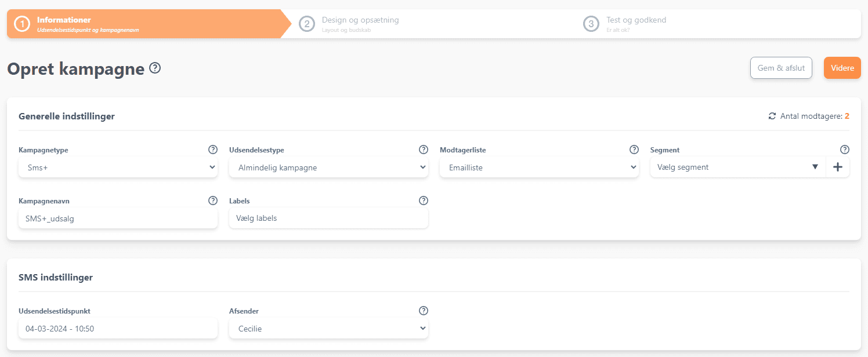The height and width of the screenshot is (357, 868).
Task: Open help icon for Udsendelsestype
Action: [x=424, y=150]
